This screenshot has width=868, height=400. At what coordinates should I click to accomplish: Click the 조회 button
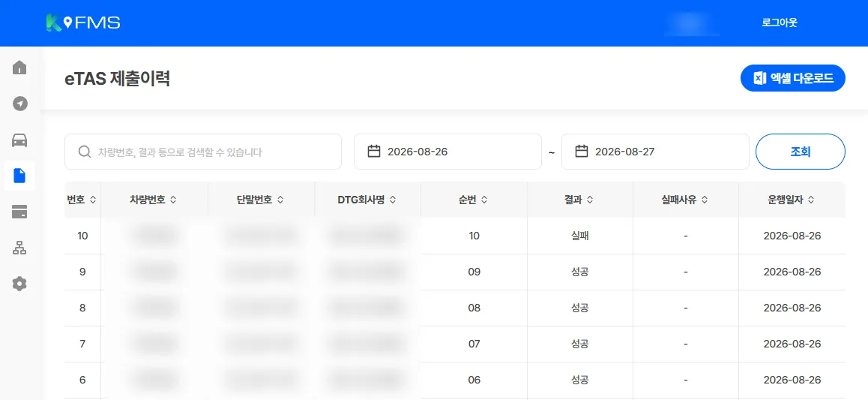[x=801, y=152]
